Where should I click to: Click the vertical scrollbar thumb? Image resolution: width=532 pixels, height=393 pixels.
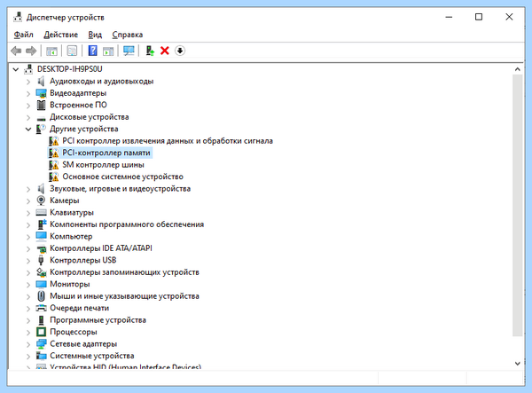click(518, 206)
